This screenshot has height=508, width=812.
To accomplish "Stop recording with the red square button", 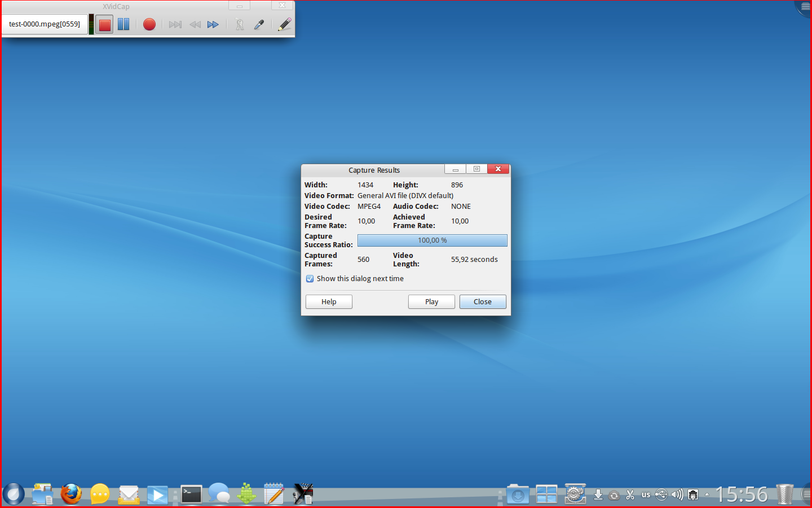I will 104,25.
